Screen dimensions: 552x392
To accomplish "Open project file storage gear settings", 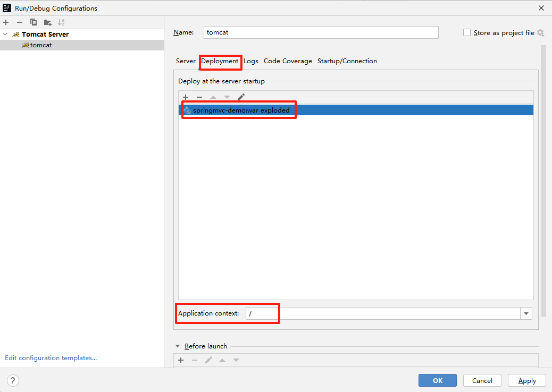I will (541, 33).
